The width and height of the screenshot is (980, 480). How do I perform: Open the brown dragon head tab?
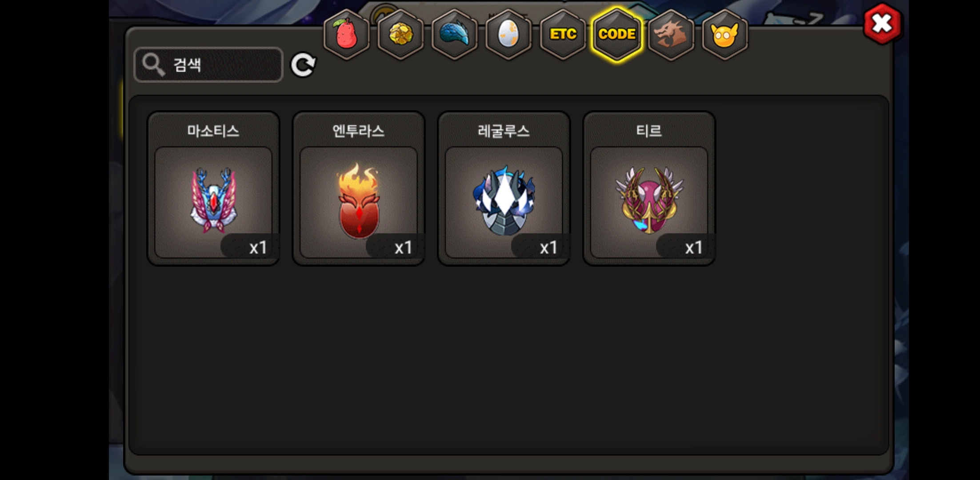click(x=671, y=34)
